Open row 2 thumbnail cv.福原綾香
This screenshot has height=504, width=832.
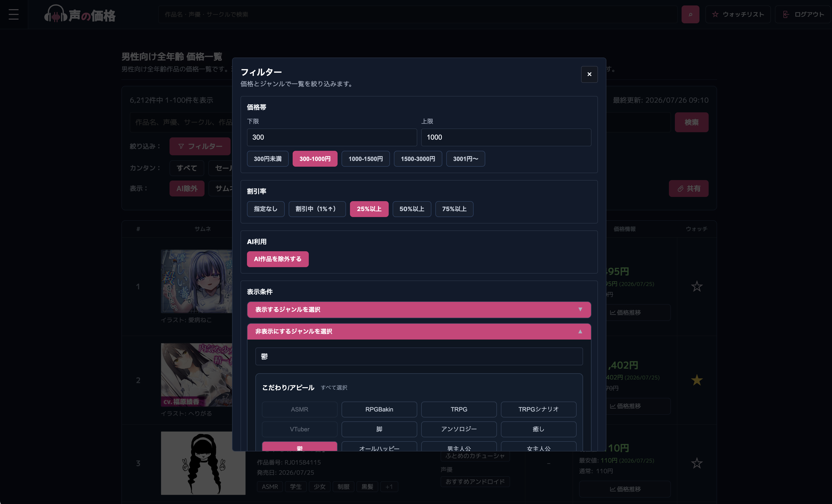pos(197,375)
